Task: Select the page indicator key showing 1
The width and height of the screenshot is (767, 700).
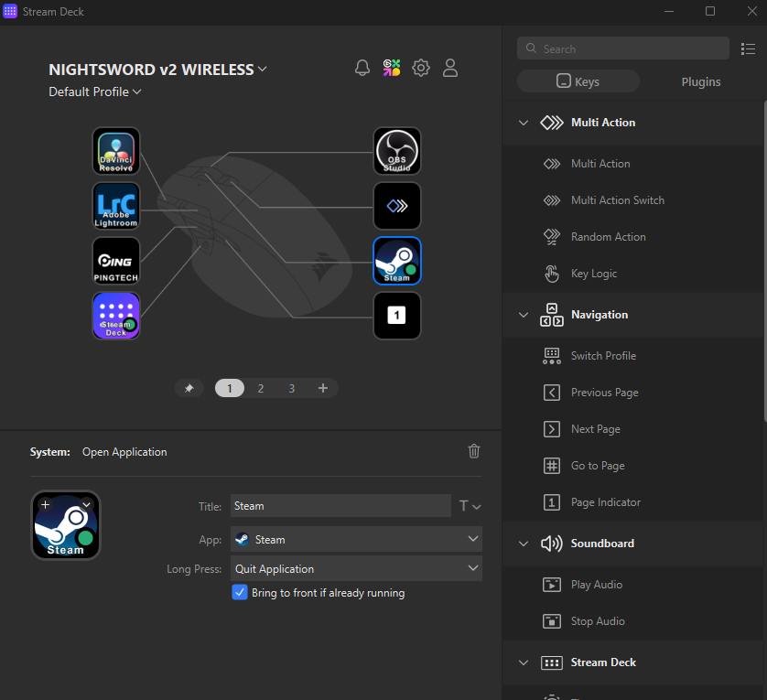Action: 396,316
